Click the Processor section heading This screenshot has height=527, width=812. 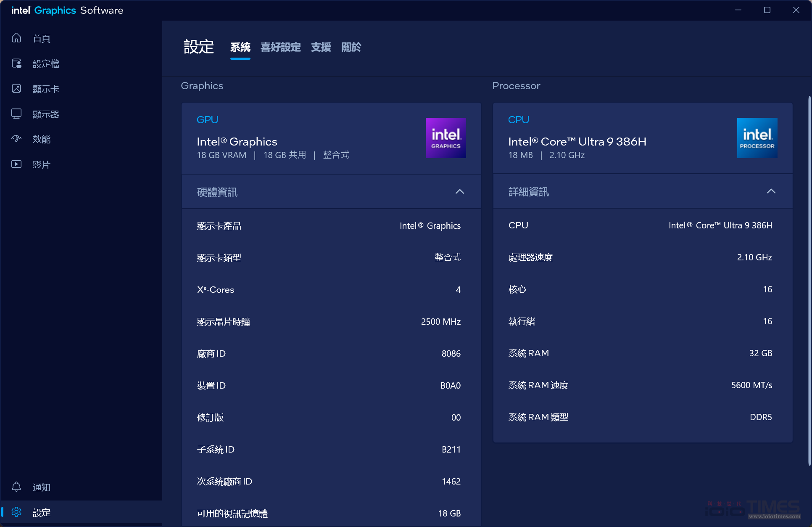(516, 86)
